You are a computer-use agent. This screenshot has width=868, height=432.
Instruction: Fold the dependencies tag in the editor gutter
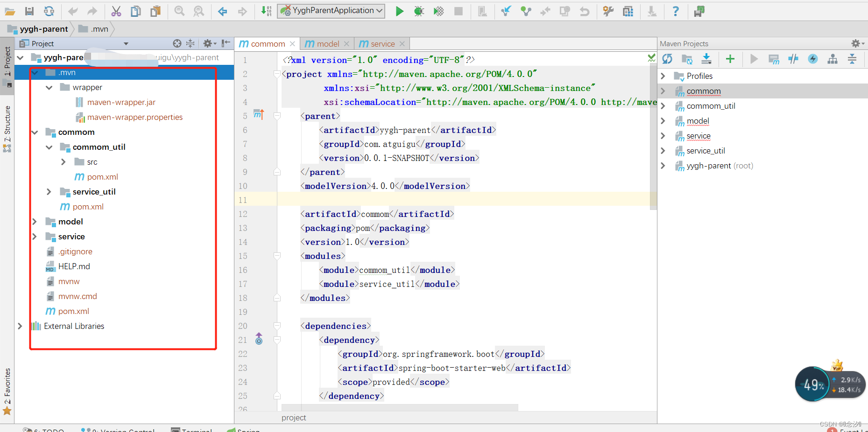pos(277,326)
